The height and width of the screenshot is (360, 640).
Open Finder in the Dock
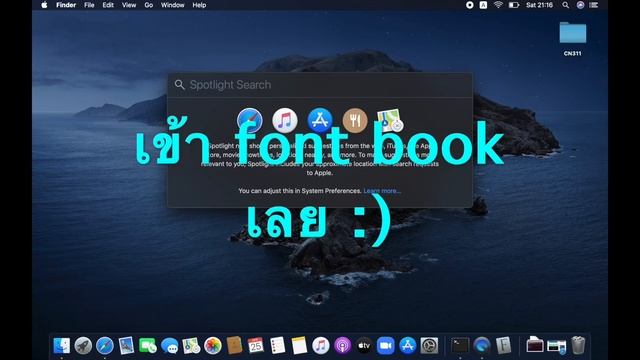tap(62, 346)
